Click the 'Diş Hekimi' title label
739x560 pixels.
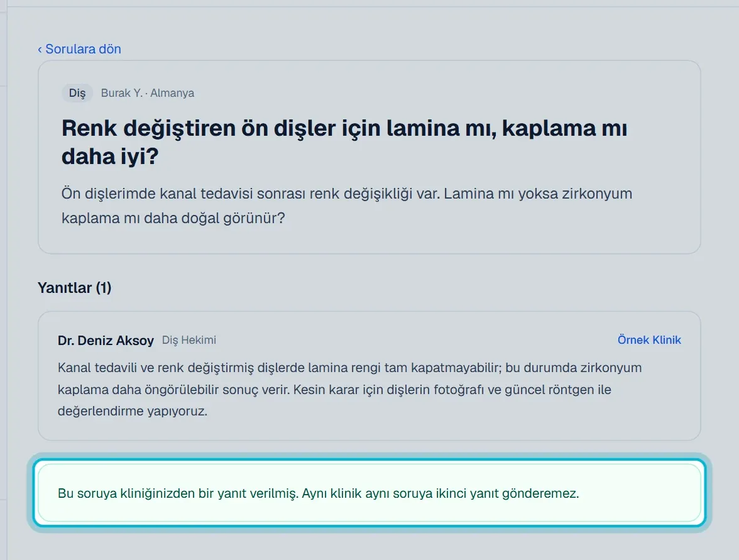coord(189,340)
